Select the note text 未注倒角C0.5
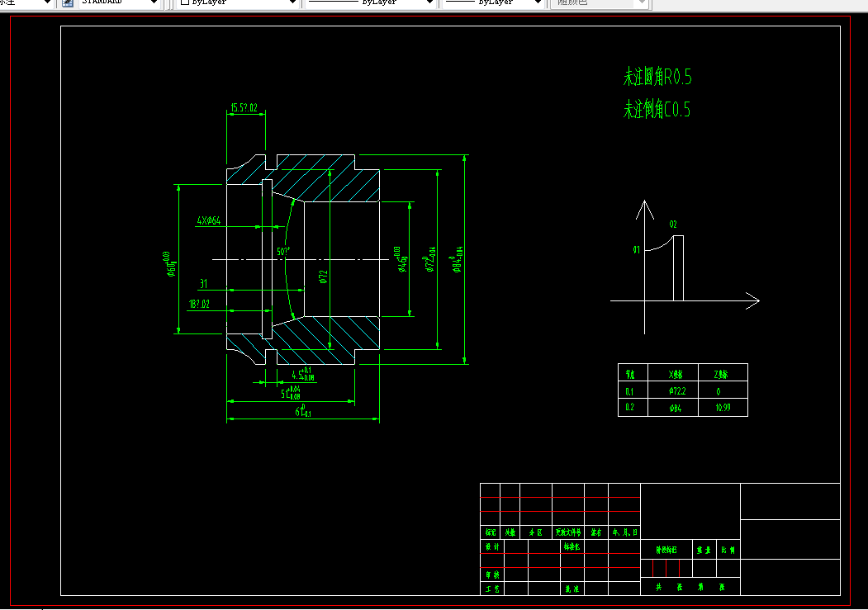 [657, 109]
